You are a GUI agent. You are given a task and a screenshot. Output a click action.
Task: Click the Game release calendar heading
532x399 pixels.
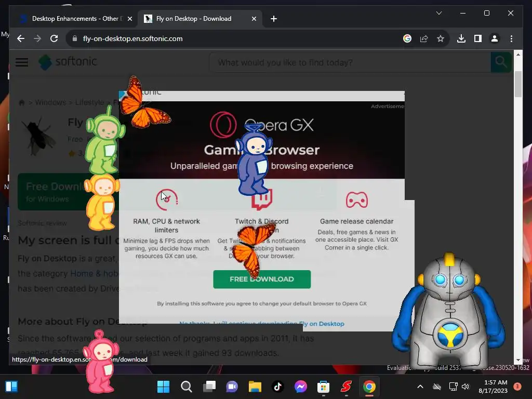pyautogui.click(x=356, y=221)
